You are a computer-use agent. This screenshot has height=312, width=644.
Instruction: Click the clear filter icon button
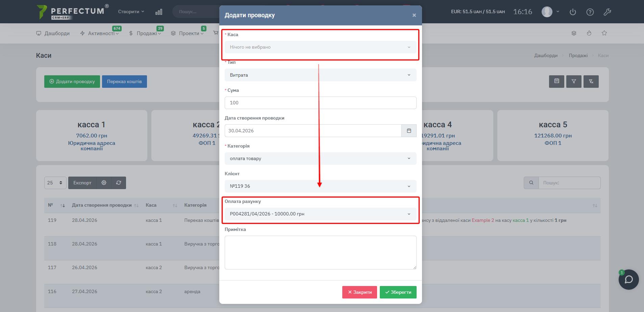click(591, 81)
